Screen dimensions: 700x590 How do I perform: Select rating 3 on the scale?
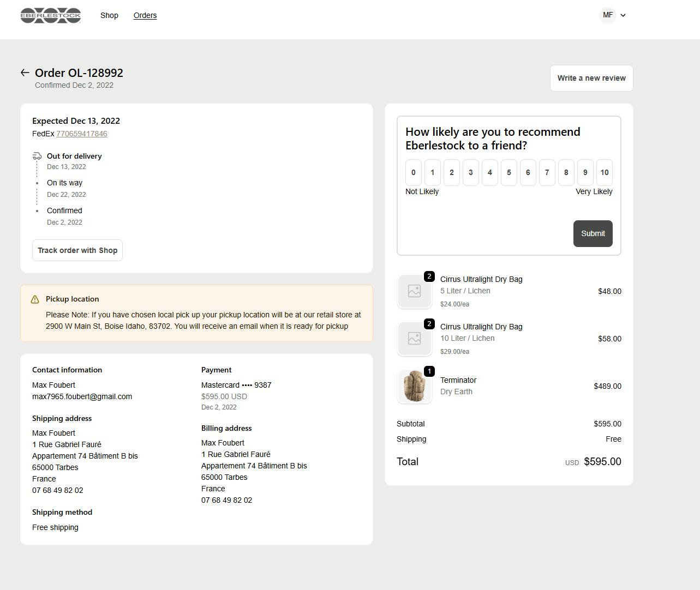470,172
